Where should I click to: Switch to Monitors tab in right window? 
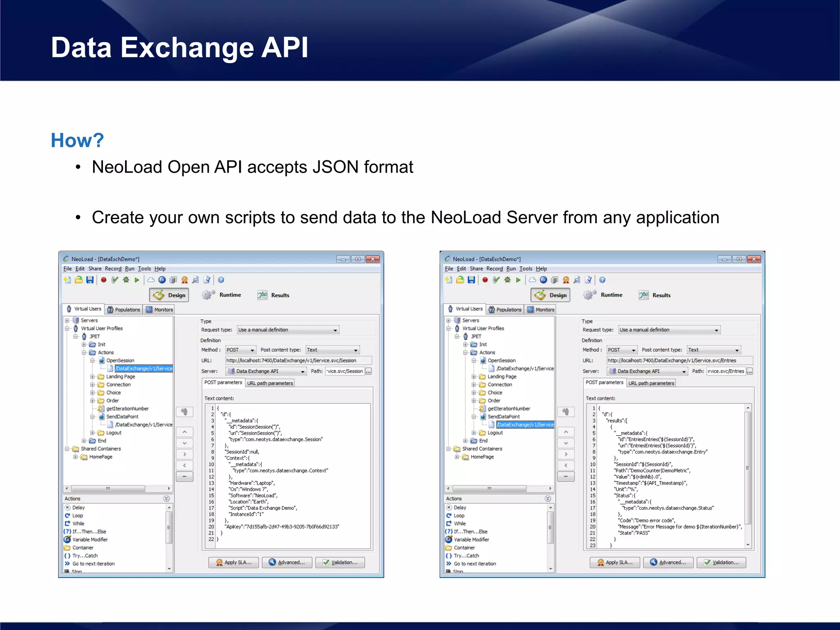click(x=541, y=310)
